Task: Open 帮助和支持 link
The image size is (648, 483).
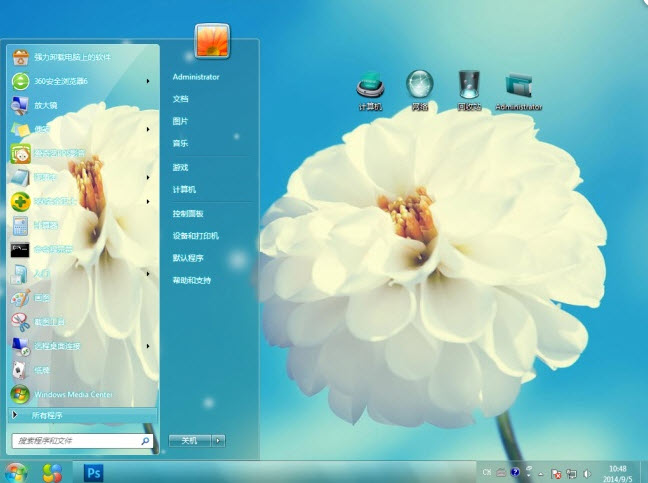Action: [x=191, y=280]
